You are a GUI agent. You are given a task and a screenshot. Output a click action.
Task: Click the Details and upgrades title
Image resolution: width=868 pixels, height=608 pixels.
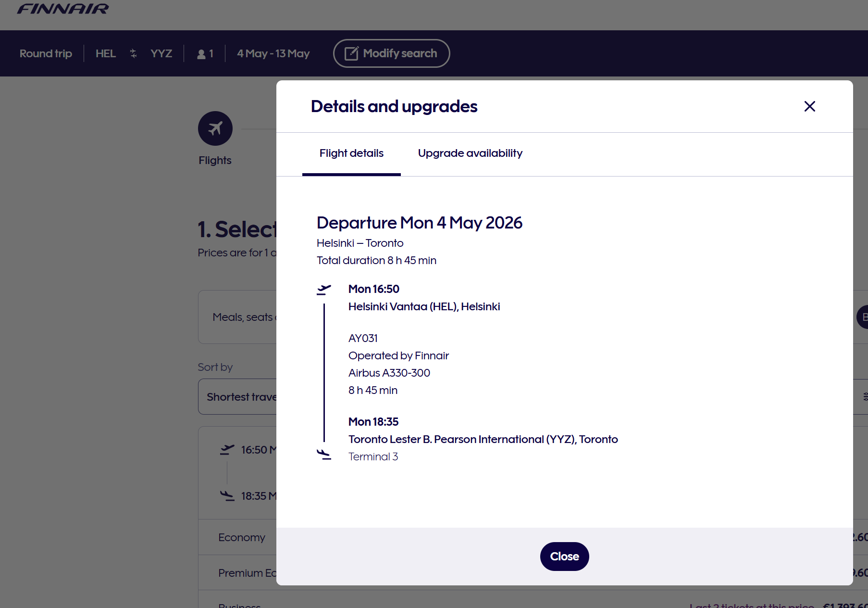[x=394, y=106]
